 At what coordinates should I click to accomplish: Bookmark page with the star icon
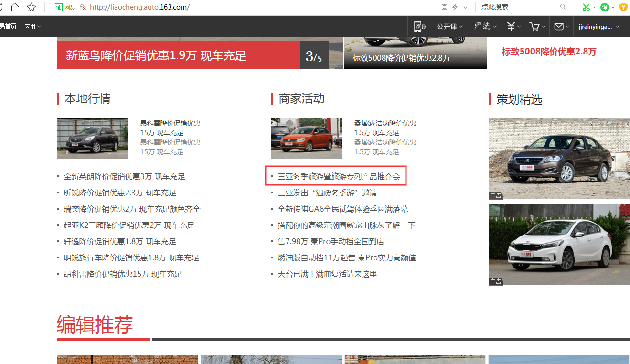click(x=32, y=7)
